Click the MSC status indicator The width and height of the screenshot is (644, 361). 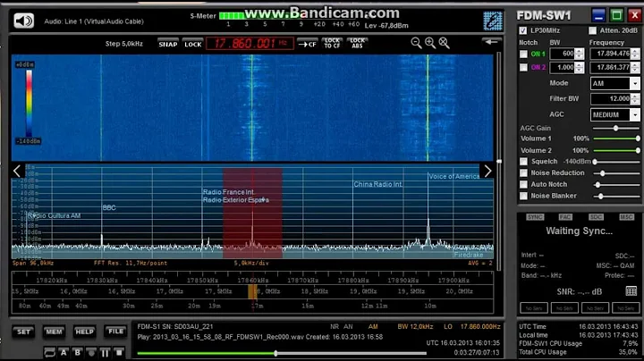pyautogui.click(x=626, y=217)
